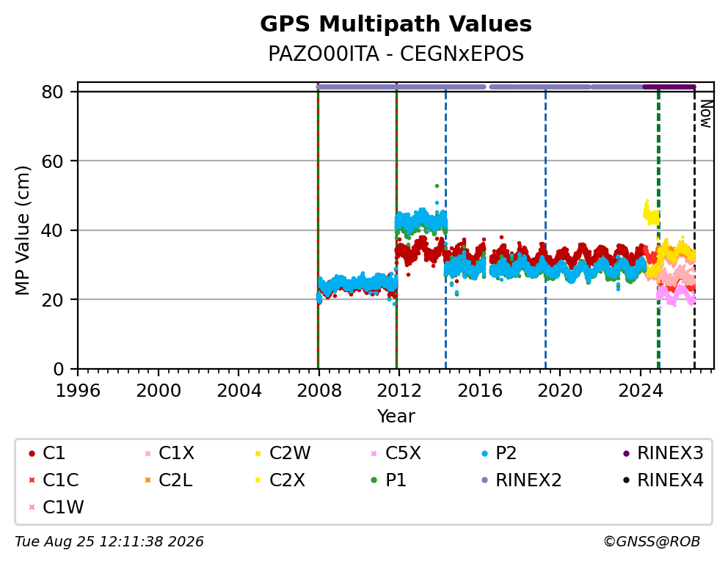This screenshot has width=728, height=564.
Task: Click the P1 legend entry
Action: (x=389, y=480)
